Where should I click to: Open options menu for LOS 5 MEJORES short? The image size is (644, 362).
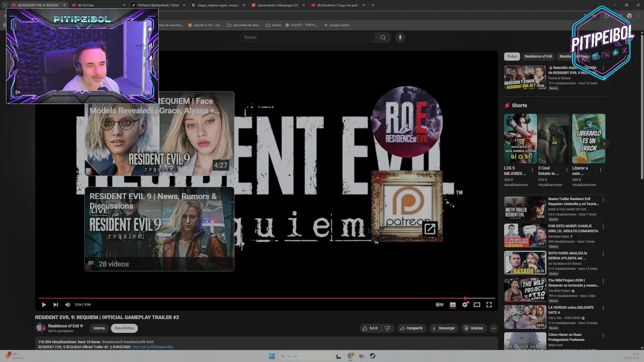point(533,170)
